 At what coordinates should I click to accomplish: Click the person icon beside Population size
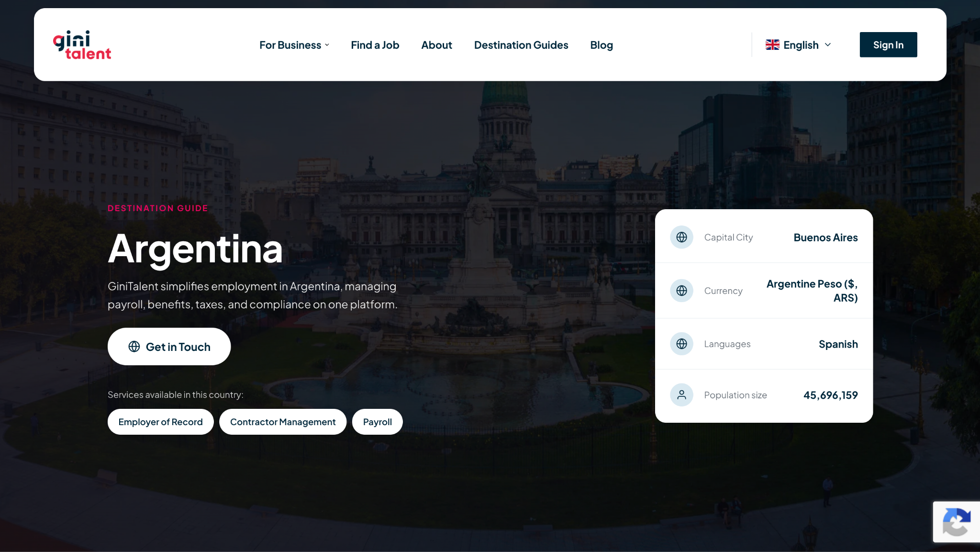(681, 395)
